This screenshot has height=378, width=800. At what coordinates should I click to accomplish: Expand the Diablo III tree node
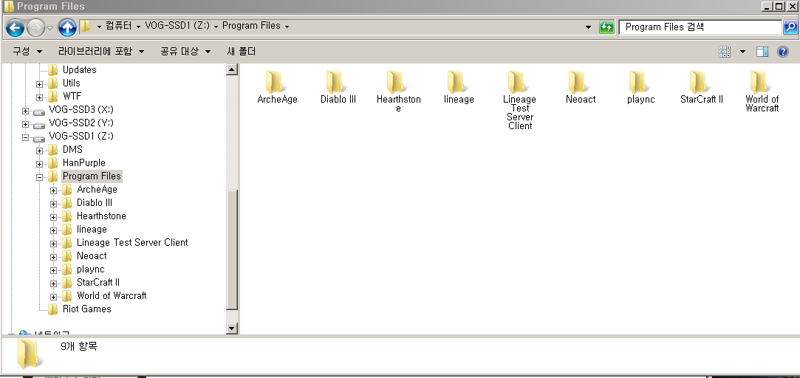[54, 204]
